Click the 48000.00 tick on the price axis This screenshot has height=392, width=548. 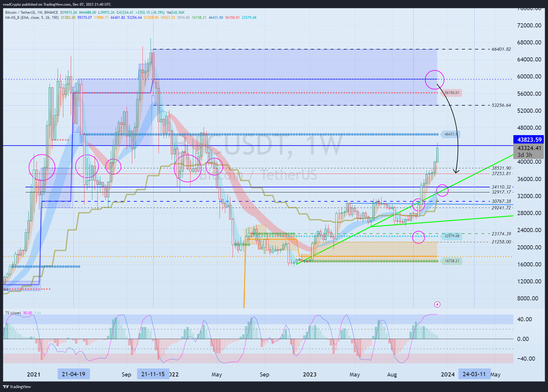pos(529,128)
